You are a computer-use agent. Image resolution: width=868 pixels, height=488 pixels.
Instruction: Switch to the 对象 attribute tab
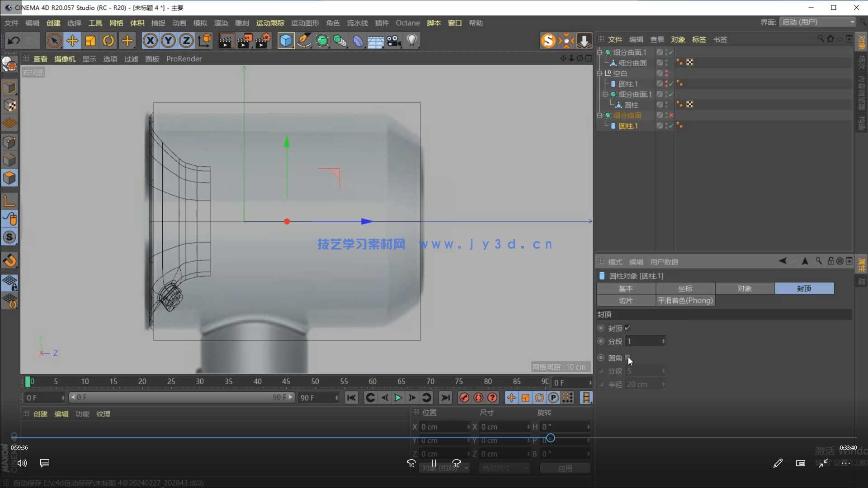pos(745,288)
